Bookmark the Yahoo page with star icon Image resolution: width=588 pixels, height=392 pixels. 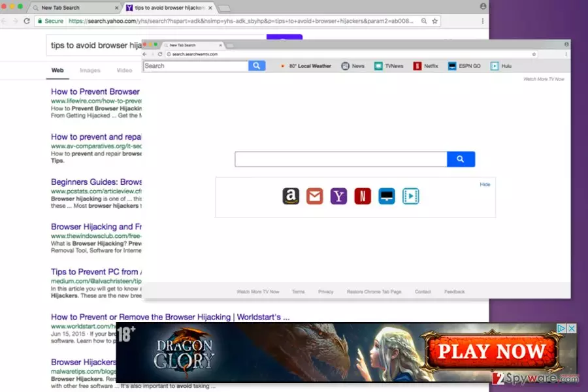tap(434, 21)
